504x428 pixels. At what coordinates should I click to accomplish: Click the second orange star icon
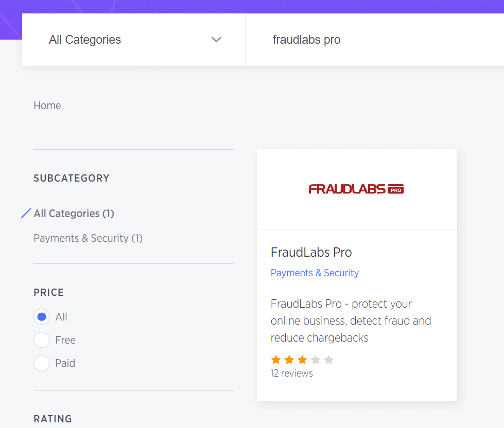point(289,360)
